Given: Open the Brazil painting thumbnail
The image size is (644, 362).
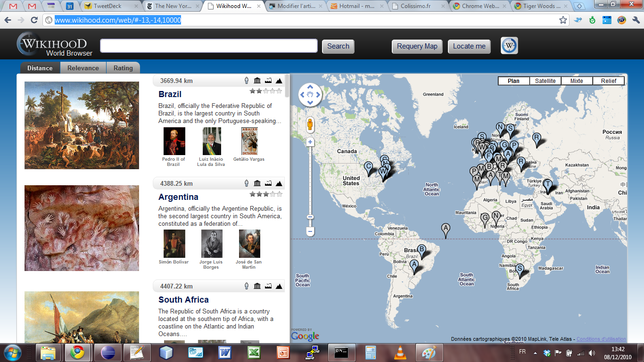Looking at the screenshot, I should pos(82,125).
